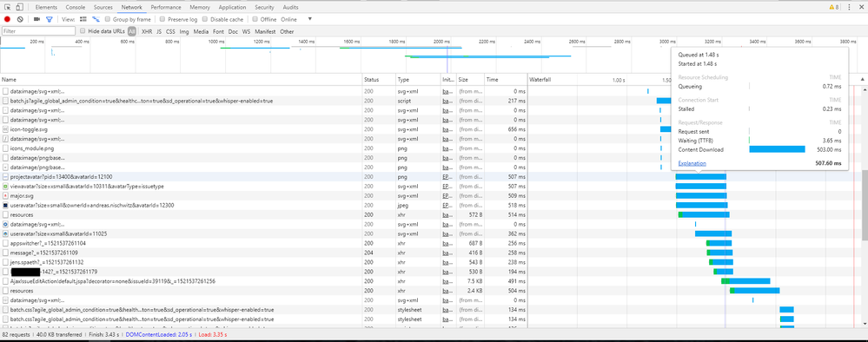Toggle the overview waterfall view icon
The image size is (868, 342).
96,19
